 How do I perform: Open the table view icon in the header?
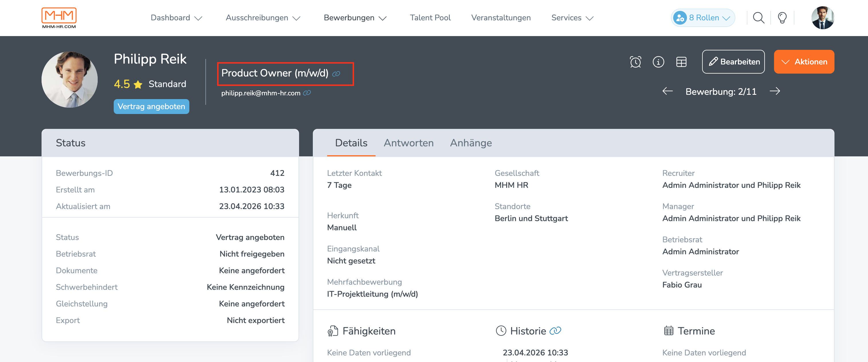click(681, 62)
